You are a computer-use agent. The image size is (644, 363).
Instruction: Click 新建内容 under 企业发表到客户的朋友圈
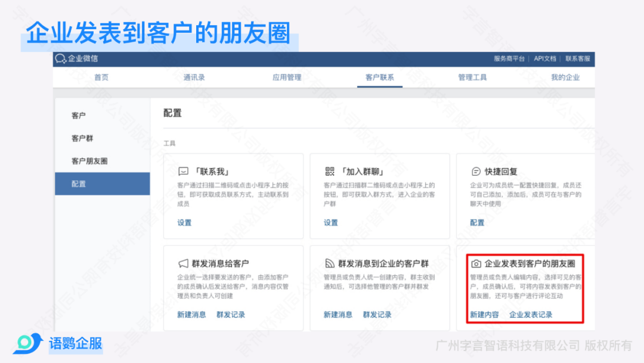[x=484, y=315]
